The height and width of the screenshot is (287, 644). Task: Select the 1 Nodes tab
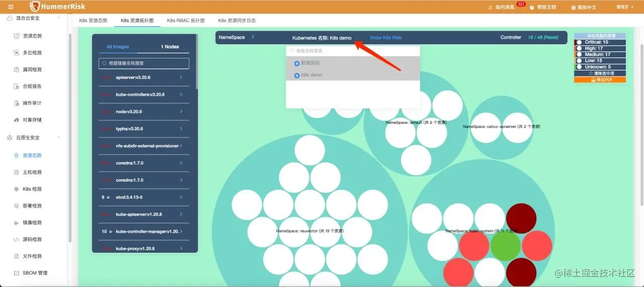(170, 47)
